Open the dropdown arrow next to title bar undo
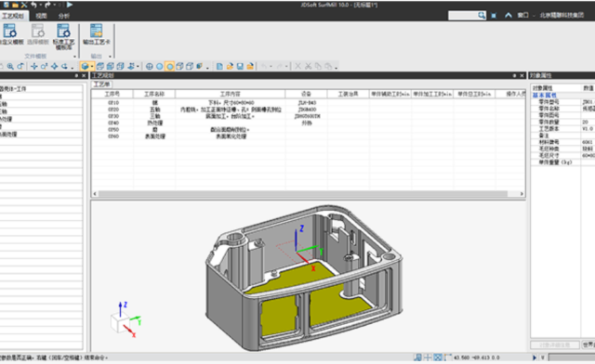The width and height of the screenshot is (595, 364). [x=41, y=5]
